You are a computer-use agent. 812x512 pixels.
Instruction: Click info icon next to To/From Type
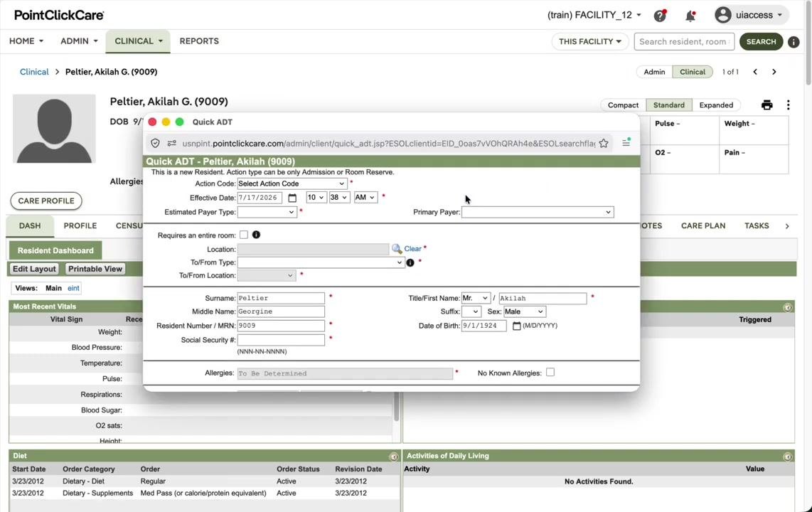[x=410, y=262]
